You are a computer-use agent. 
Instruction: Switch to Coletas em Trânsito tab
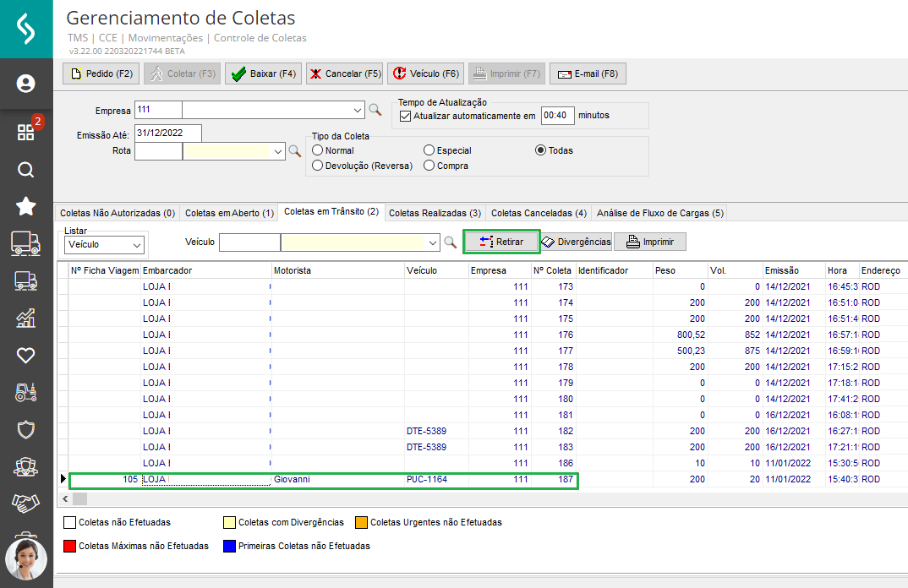[331, 212]
